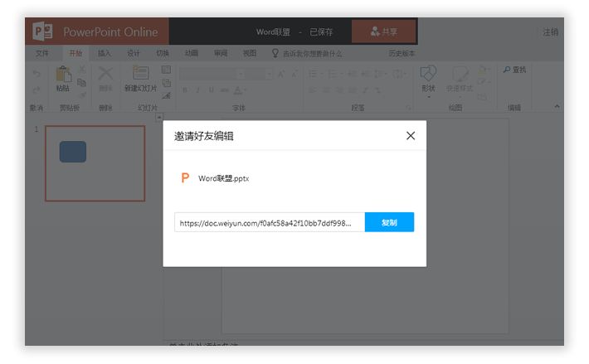The image size is (589, 364).
Task: Click the numbered list icon
Action: point(333,74)
